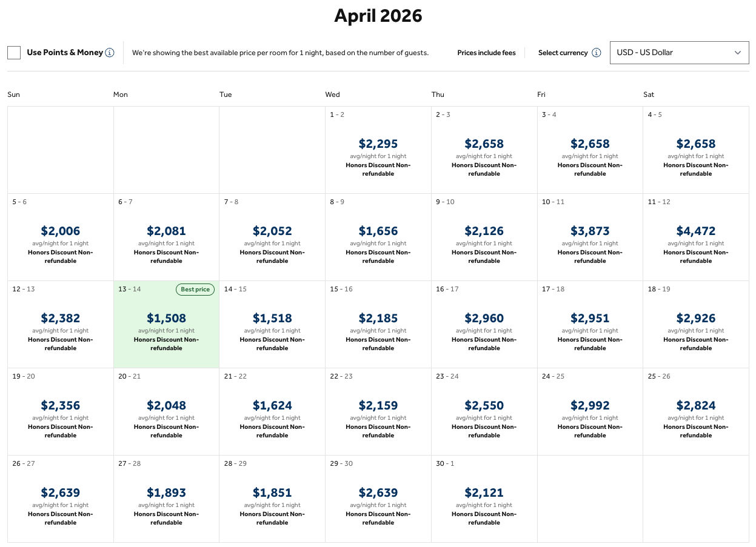Select April 8 priced at $1,656

[x=378, y=236]
